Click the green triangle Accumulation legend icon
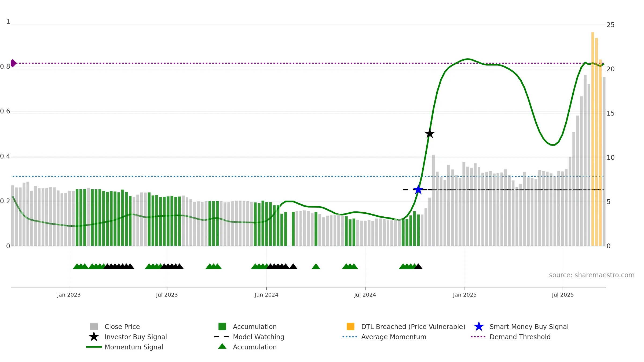 (222, 346)
